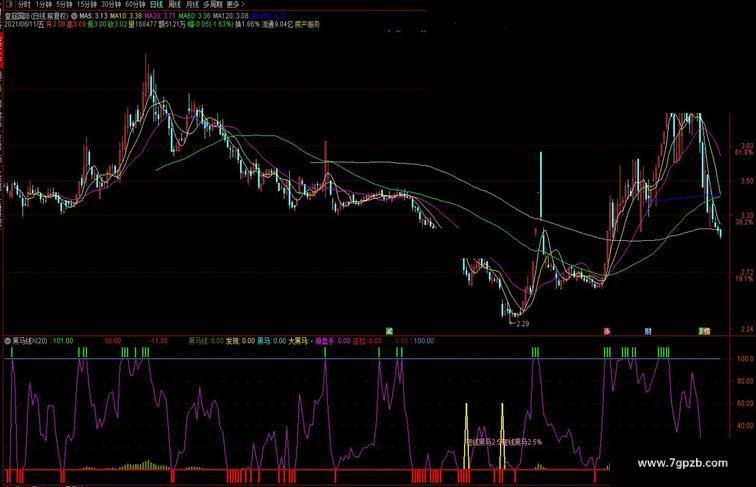Viewport: 756px width, 487px height.
Task: Click the 庄拉 indicator label
Action: [359, 341]
